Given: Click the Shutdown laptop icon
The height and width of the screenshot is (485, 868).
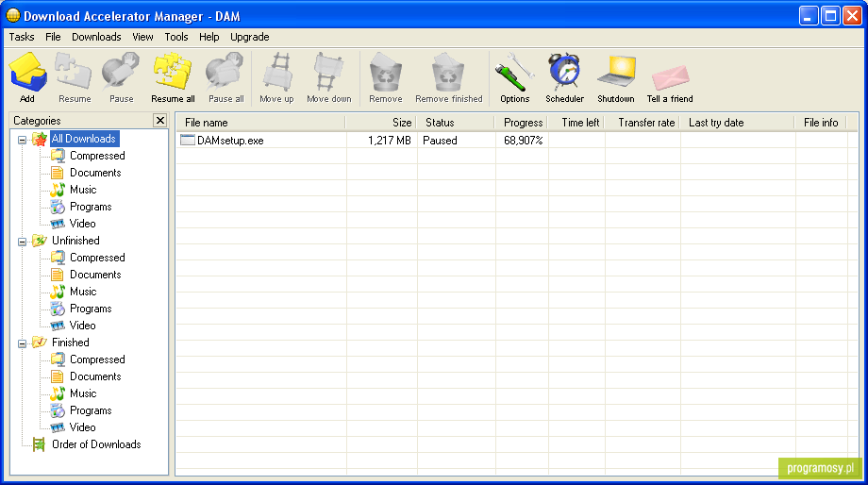Looking at the screenshot, I should click(x=616, y=72).
